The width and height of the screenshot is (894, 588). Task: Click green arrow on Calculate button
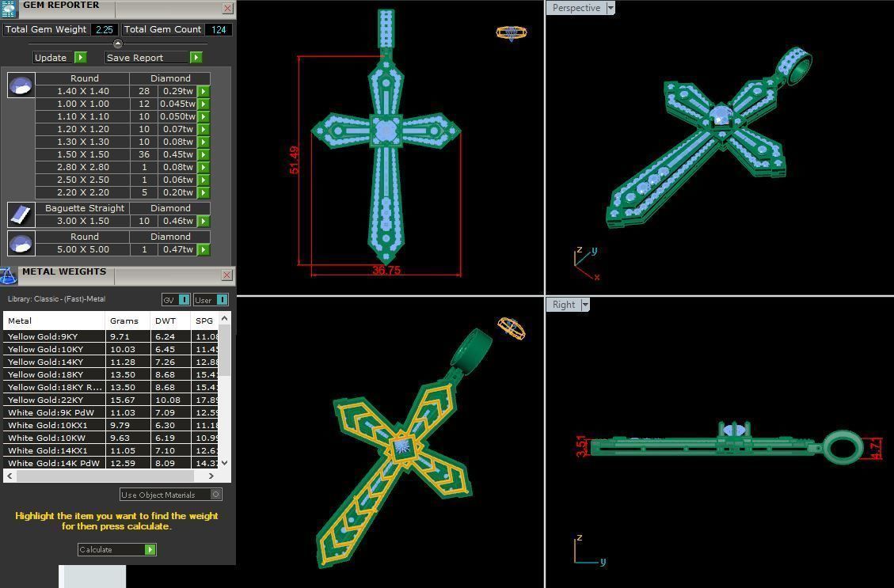(x=150, y=550)
